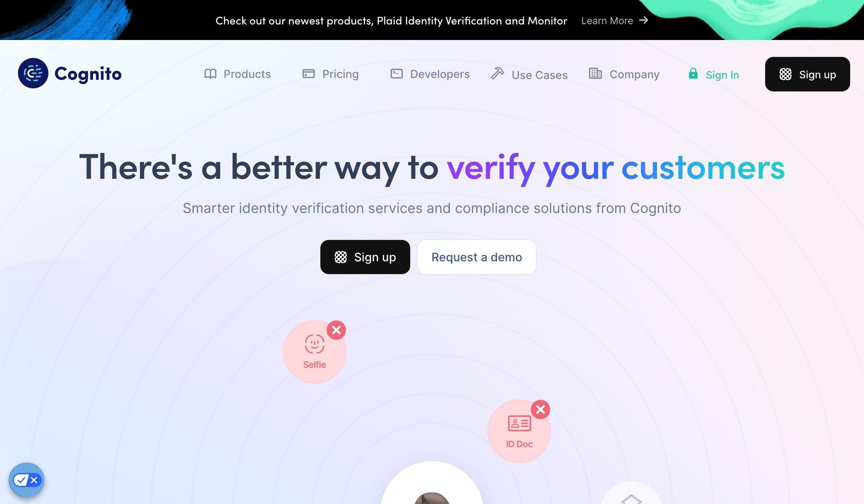
Task: Click the developer terminal icon
Action: coord(396,73)
